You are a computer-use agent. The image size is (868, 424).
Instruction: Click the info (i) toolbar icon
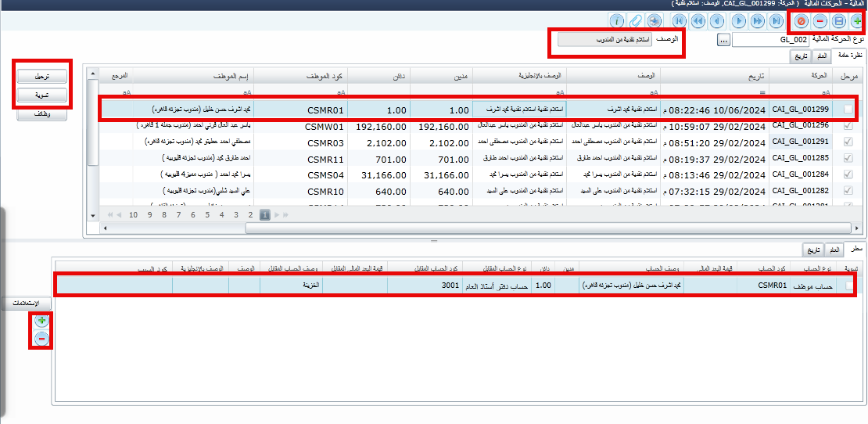coord(618,22)
